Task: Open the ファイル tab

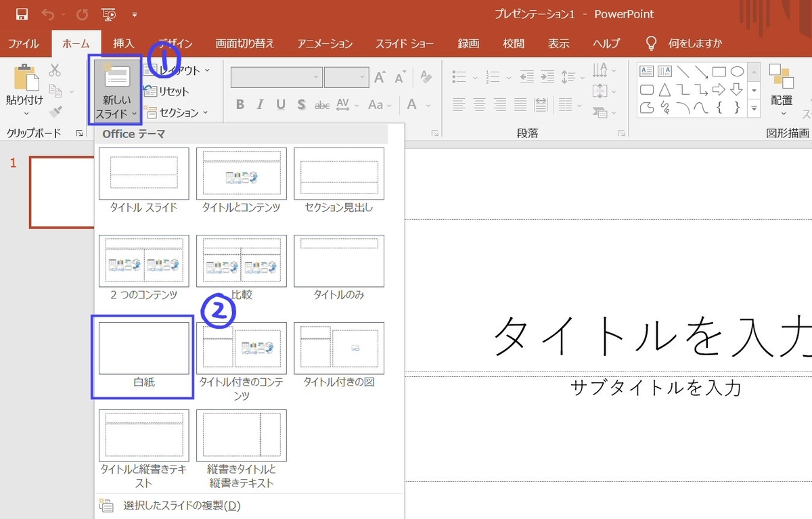Action: click(24, 43)
